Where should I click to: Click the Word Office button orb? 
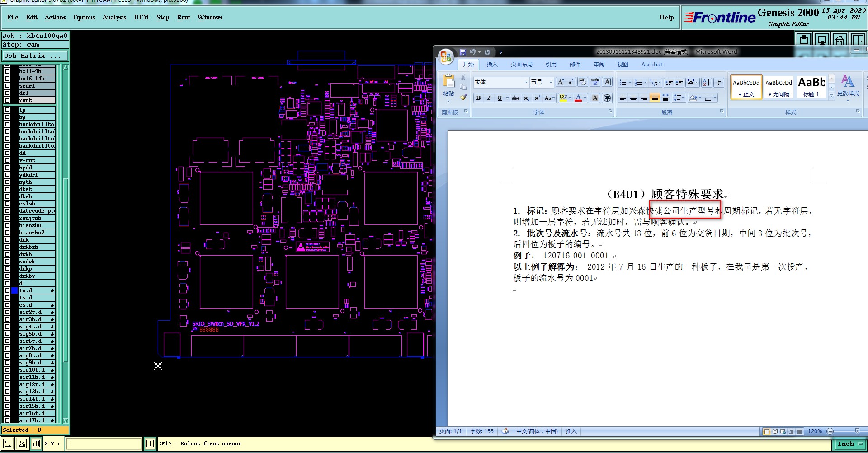pyautogui.click(x=446, y=56)
